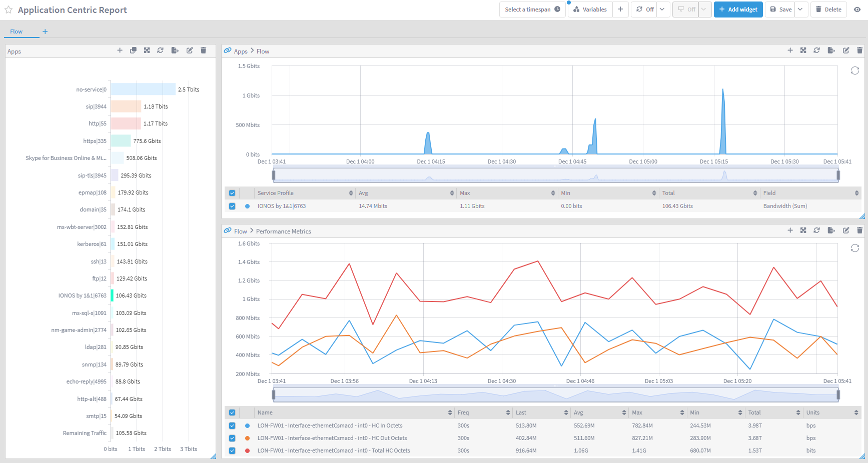Click Flow in Flow > Performance Metrics breadcrumb

click(x=241, y=231)
